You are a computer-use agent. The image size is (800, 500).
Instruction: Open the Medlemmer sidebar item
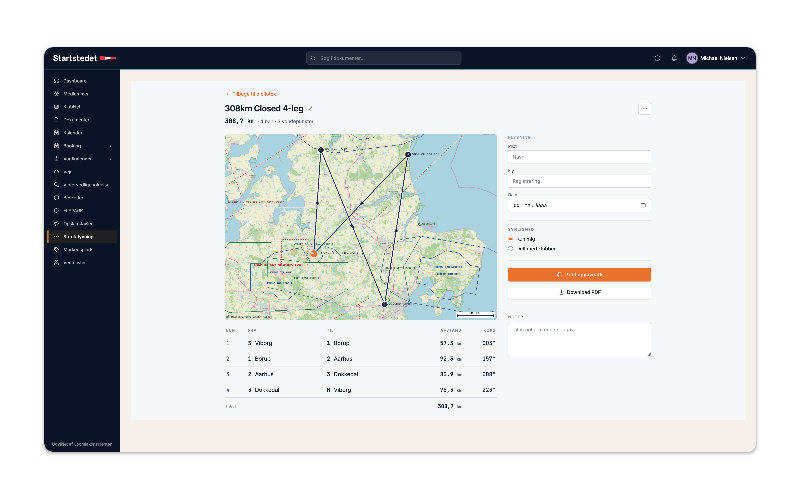(x=82, y=94)
